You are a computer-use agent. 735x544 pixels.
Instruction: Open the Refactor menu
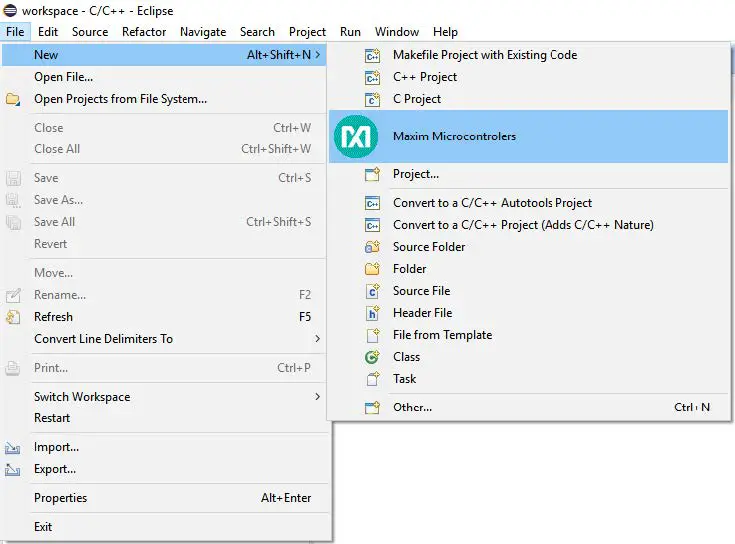pos(144,32)
